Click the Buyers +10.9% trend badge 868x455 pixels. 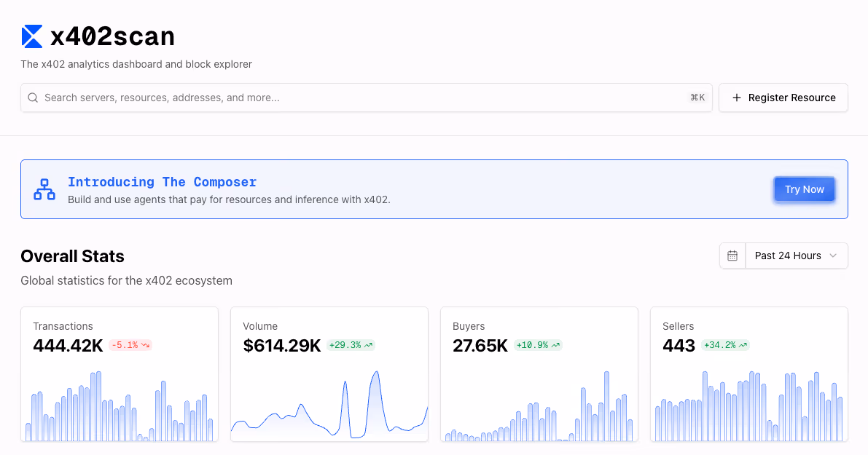tap(538, 345)
